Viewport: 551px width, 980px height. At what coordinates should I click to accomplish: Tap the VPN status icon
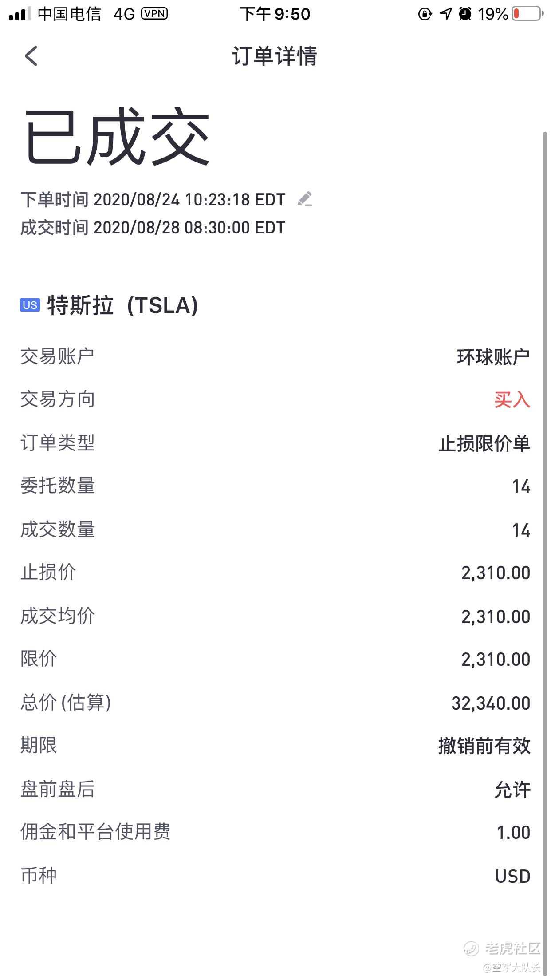154,14
